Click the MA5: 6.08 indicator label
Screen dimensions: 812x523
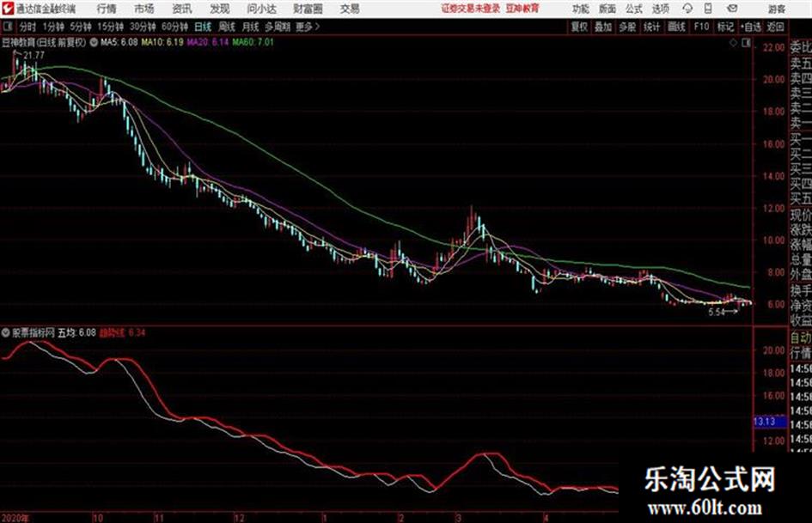click(119, 42)
